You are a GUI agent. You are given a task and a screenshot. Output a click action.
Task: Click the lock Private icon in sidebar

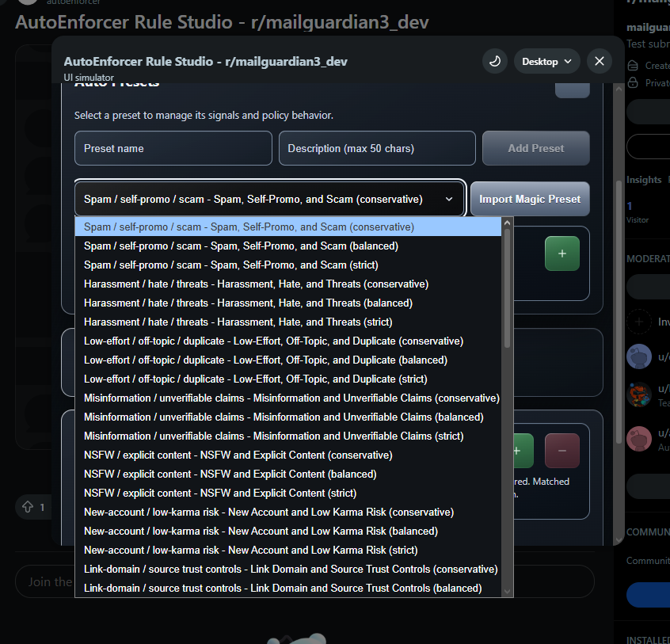[633, 82]
